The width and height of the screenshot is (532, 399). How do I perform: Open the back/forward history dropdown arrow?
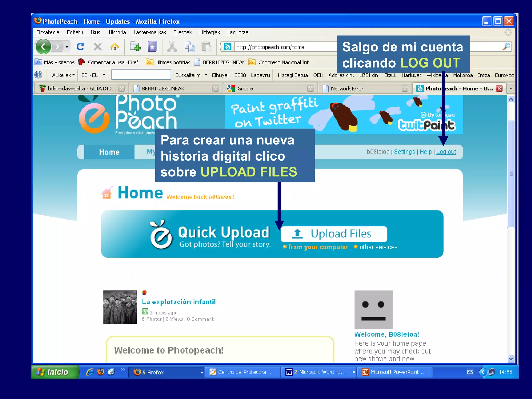67,47
